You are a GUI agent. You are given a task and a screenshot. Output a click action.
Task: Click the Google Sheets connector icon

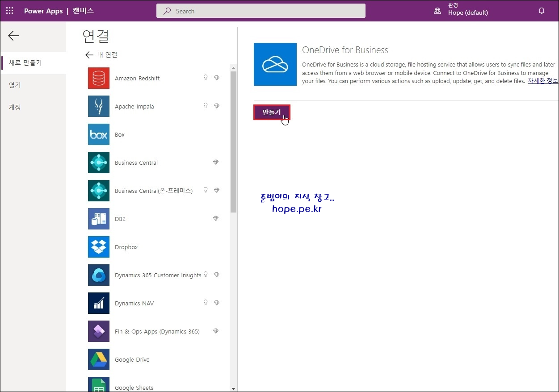99,384
